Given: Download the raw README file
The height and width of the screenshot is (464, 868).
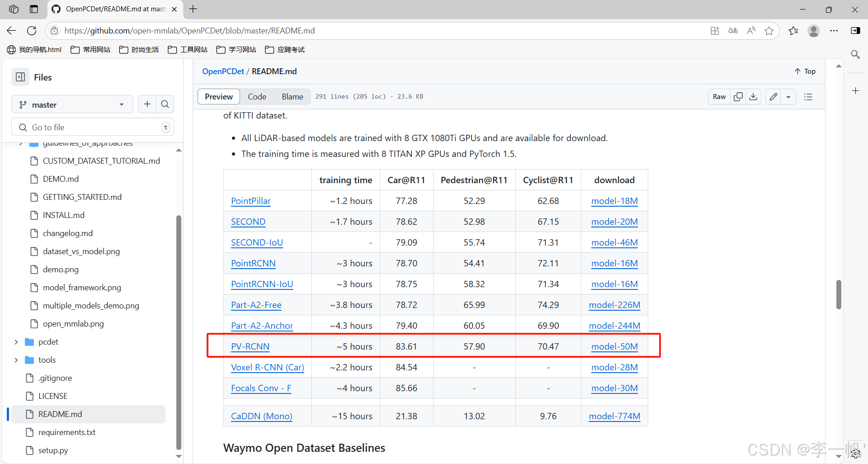Looking at the screenshot, I should (753, 97).
